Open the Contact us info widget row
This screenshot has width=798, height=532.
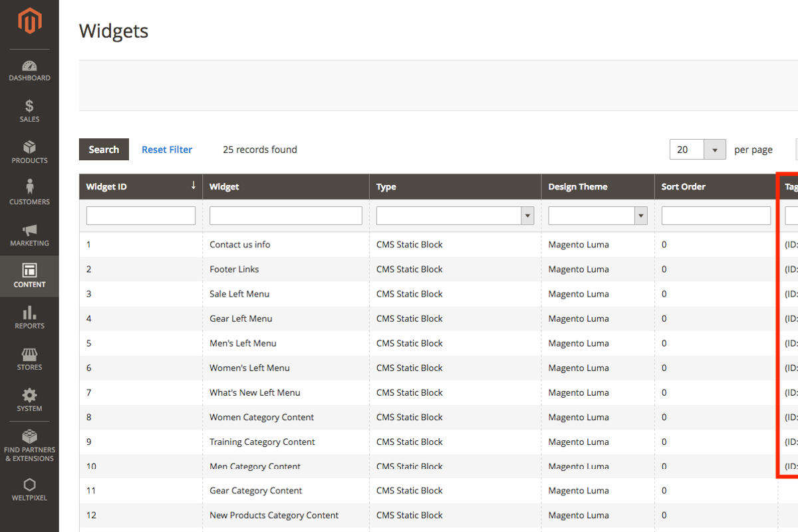[240, 245]
